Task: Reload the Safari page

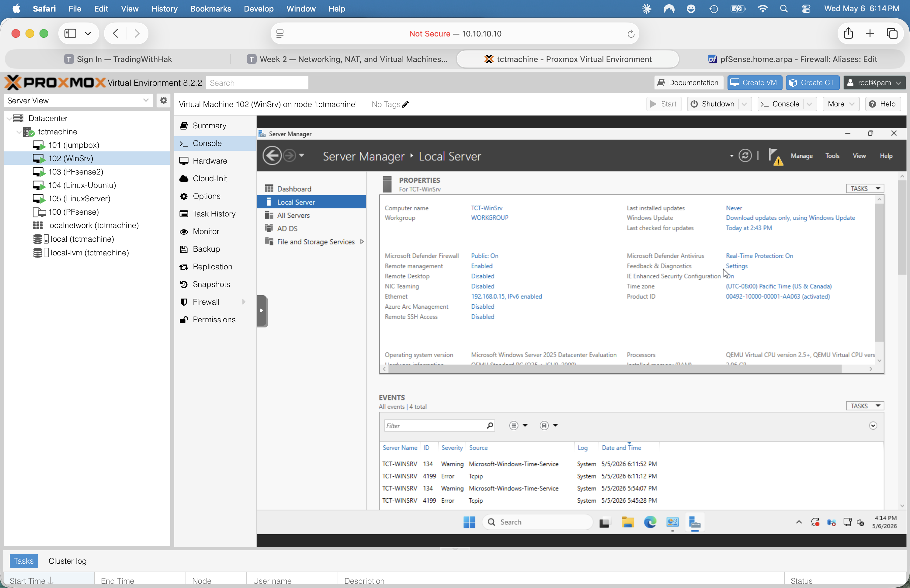Action: coord(631,34)
